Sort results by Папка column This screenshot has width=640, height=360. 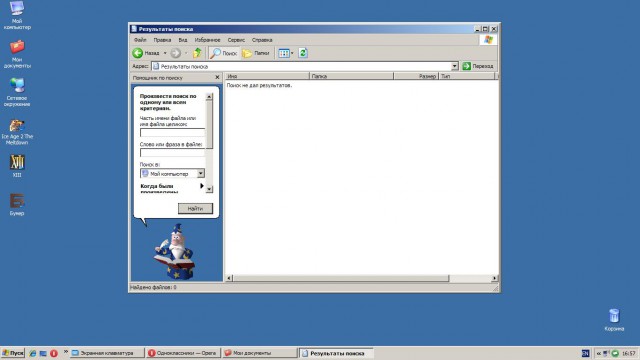(x=351, y=76)
